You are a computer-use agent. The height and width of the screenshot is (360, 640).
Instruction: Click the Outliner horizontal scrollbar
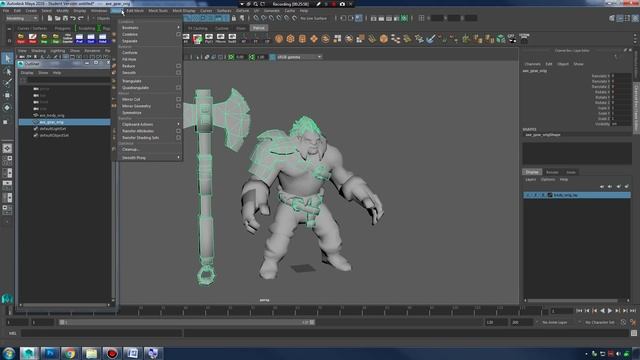pos(65,305)
